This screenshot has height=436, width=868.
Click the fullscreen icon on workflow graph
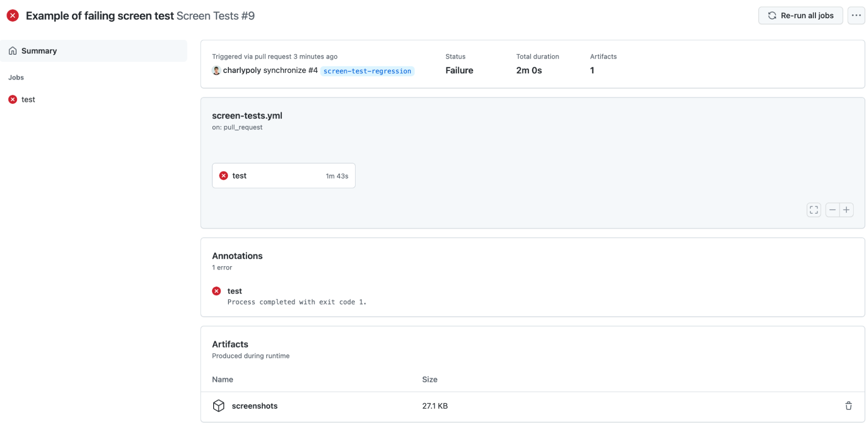click(814, 210)
